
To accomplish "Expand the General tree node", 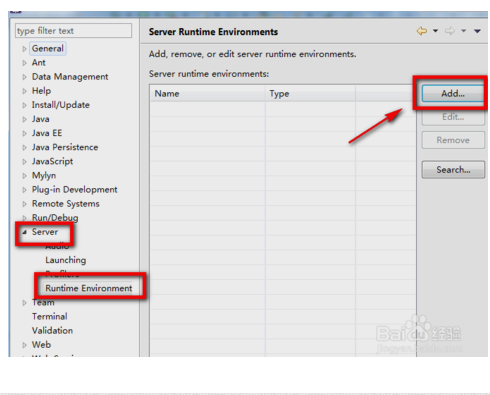I will (24, 49).
